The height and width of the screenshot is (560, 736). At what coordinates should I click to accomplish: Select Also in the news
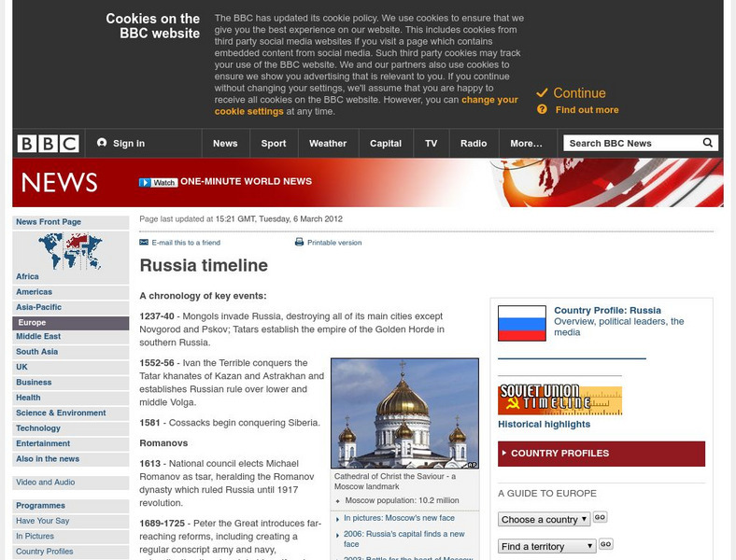[x=70, y=458]
